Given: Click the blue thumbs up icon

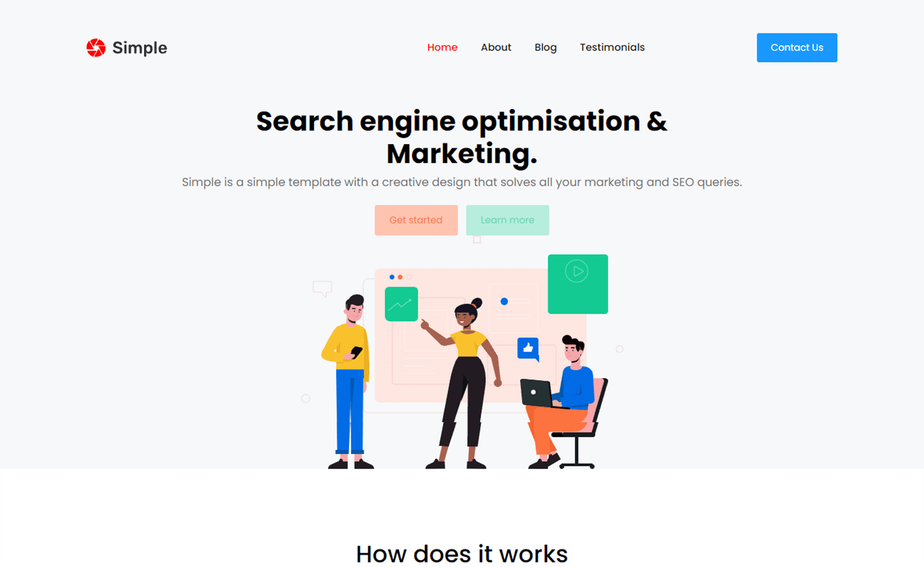Looking at the screenshot, I should [x=528, y=345].
